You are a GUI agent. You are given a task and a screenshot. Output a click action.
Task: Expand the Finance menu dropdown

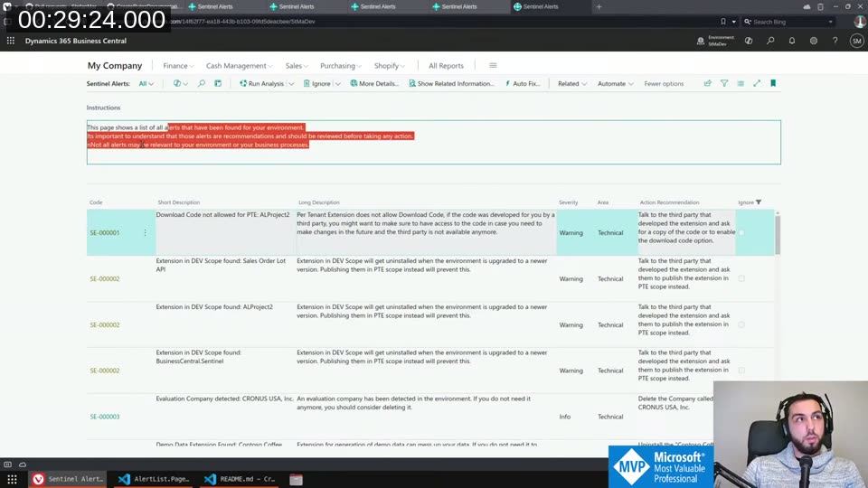(x=178, y=66)
